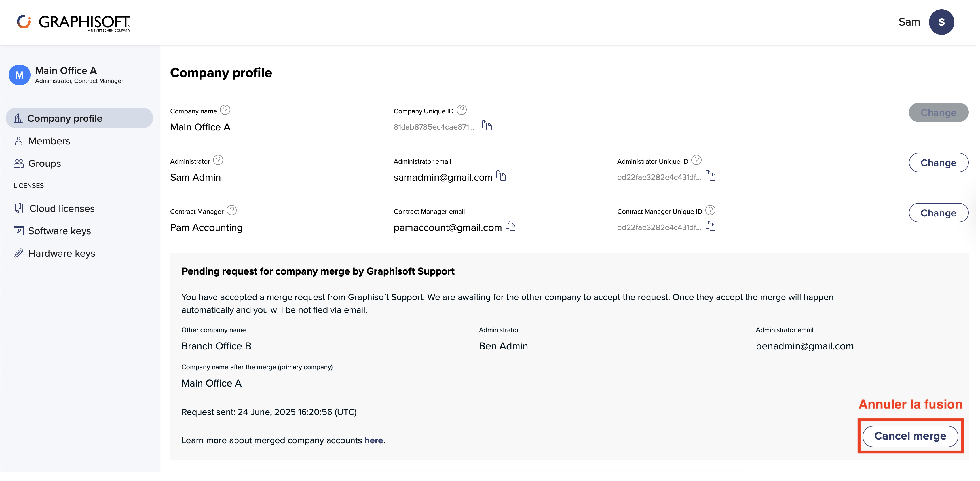
Task: Show help for Contract Manager Unique ID
Action: point(710,210)
